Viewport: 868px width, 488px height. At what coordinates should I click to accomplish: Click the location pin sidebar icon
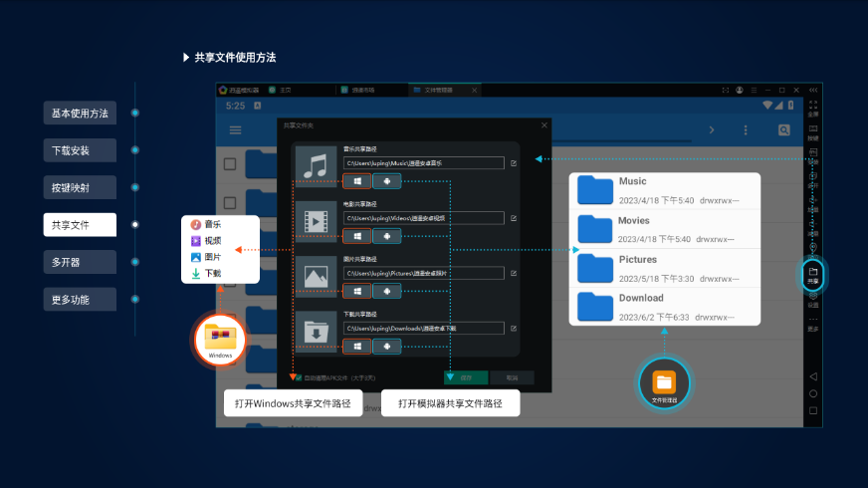[x=812, y=247]
